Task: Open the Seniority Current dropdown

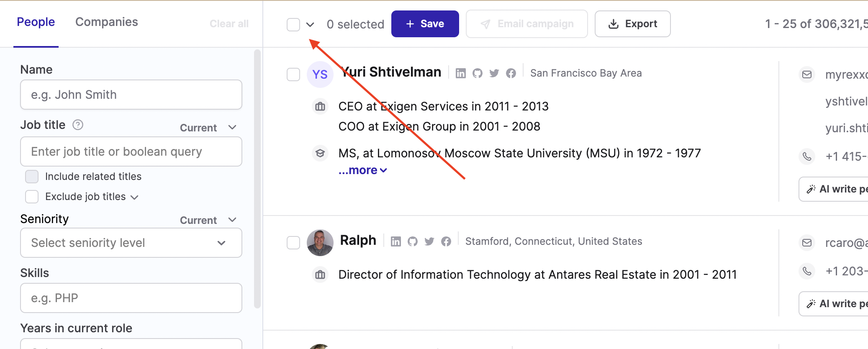Action: pos(208,220)
